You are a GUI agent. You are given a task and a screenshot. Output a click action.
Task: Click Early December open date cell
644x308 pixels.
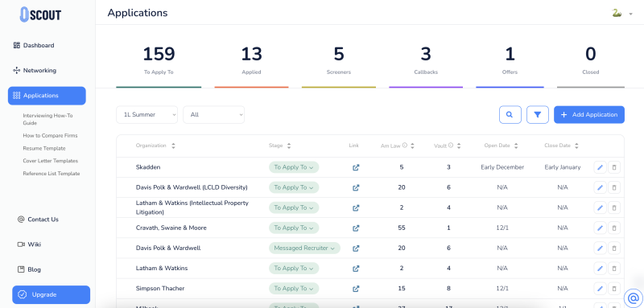coord(502,167)
